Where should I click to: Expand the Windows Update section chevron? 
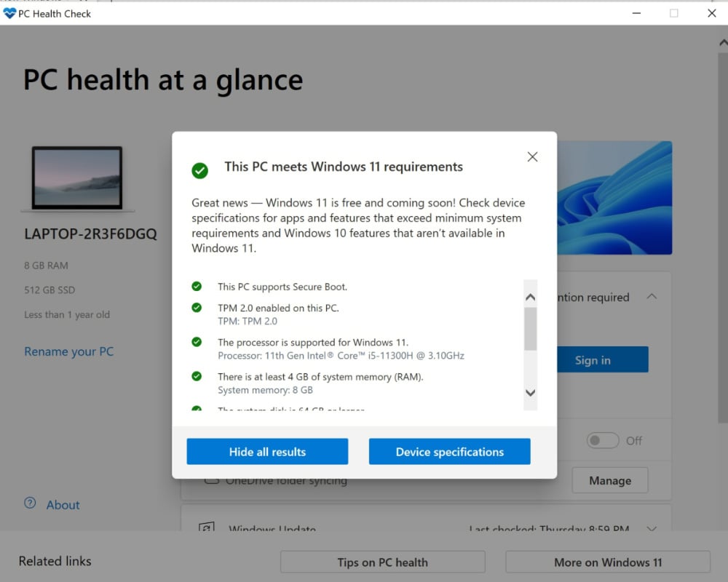(652, 529)
